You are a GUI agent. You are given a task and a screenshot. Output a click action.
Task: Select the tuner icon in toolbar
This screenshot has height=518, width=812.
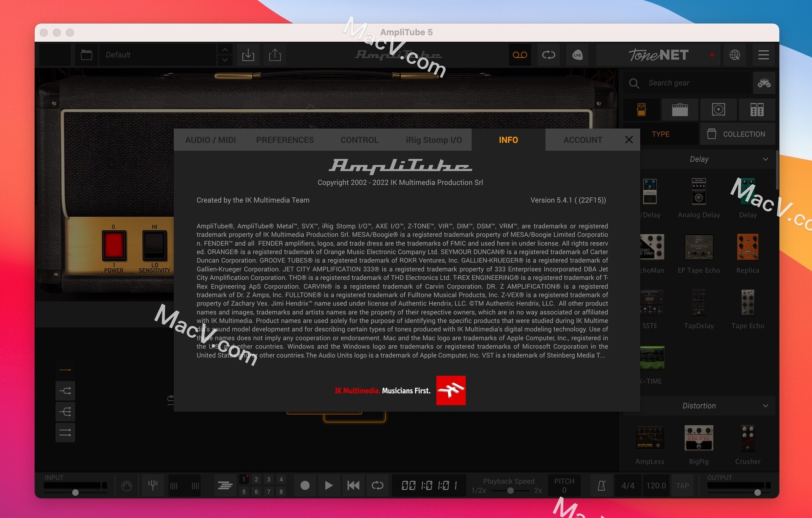click(153, 485)
